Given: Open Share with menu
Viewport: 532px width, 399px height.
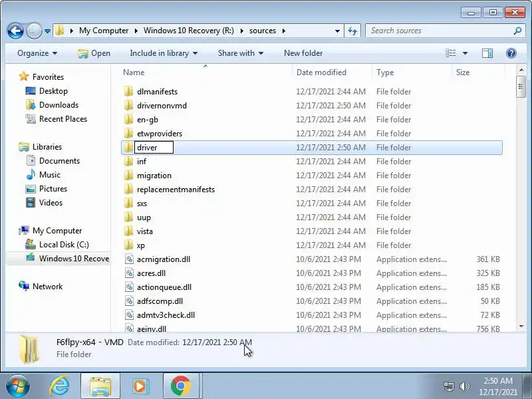Looking at the screenshot, I should (x=241, y=53).
